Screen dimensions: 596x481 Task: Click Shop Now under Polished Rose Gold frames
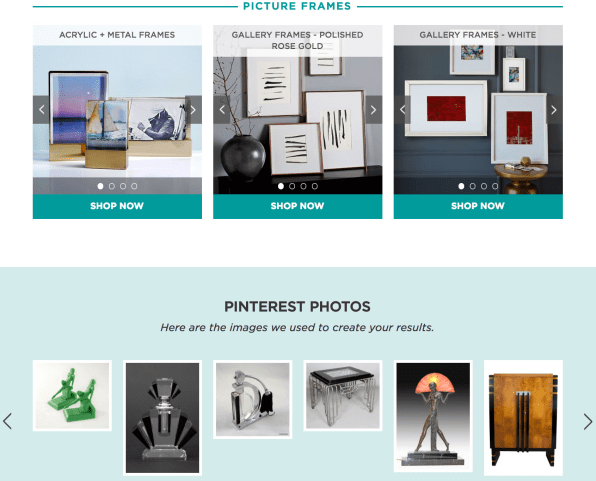(x=298, y=206)
